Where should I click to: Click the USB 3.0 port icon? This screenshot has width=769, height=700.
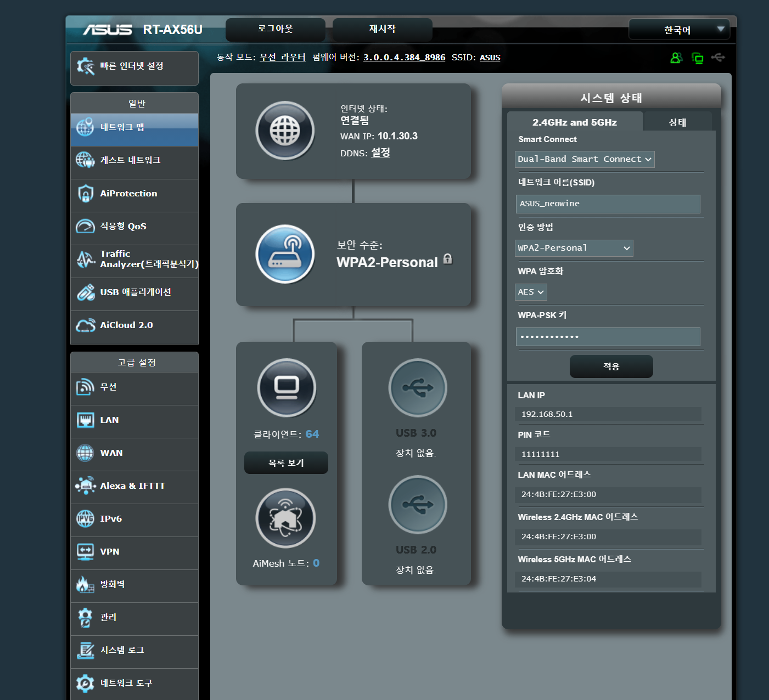(x=418, y=387)
